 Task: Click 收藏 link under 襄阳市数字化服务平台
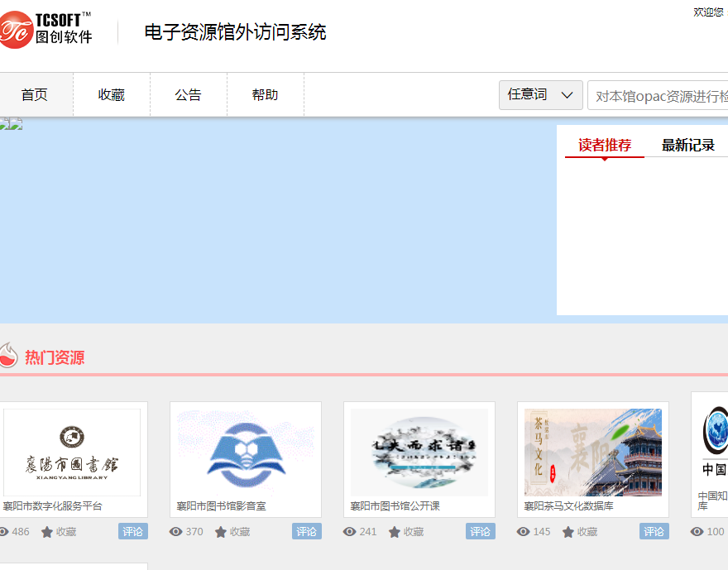(x=66, y=532)
